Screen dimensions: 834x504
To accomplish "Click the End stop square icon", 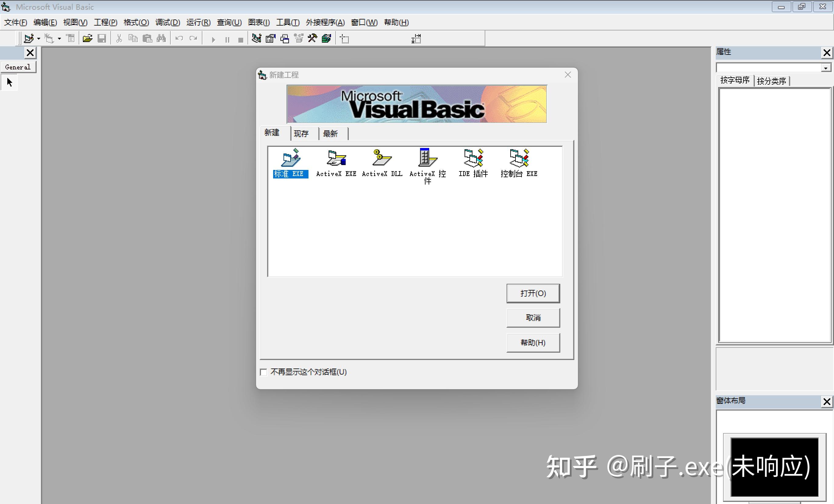I will pyautogui.click(x=241, y=40).
